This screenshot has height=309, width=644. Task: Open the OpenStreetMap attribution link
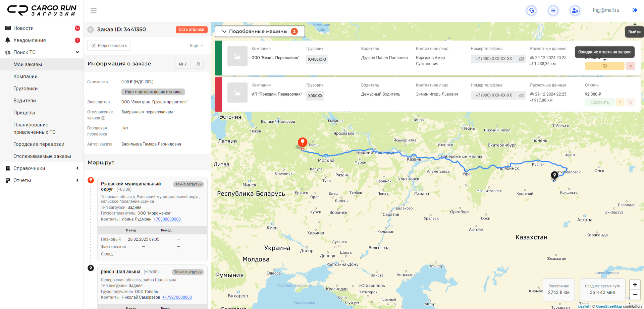609,306
